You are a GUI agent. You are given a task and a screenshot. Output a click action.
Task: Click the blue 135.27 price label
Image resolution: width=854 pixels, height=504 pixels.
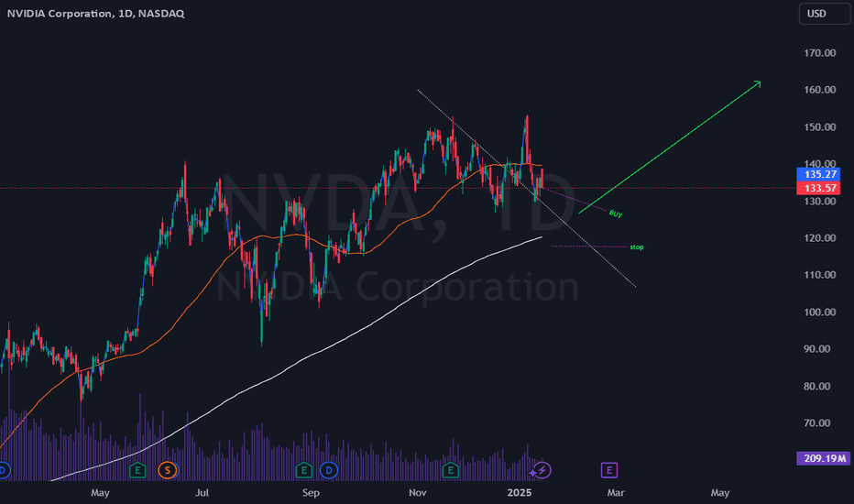tap(818, 174)
